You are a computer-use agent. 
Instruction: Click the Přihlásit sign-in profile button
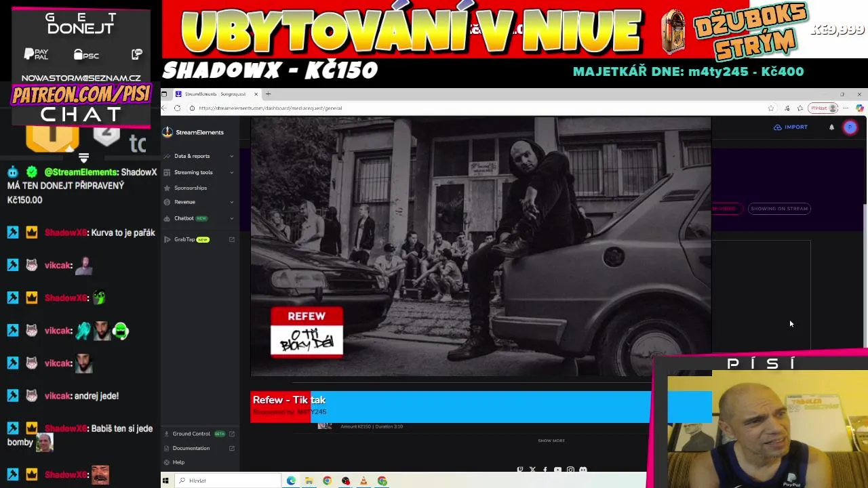point(824,108)
